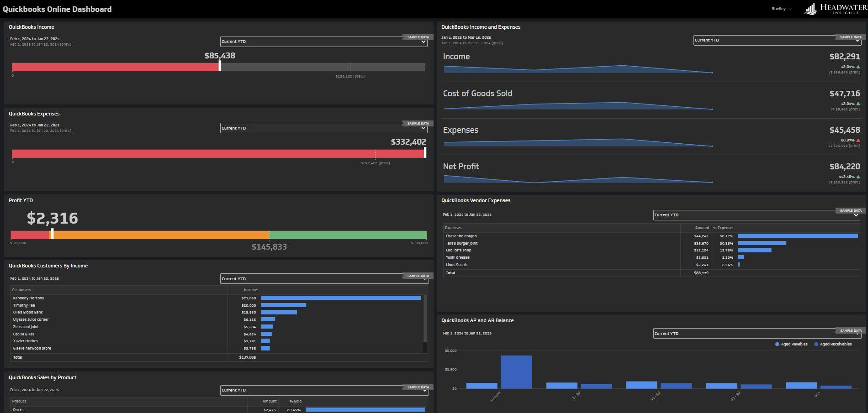Select the Kennedy Hortons customer row

point(217,298)
